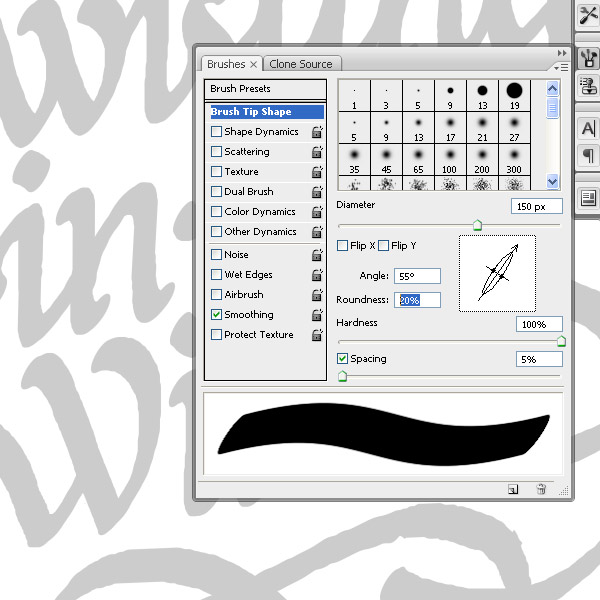Select the soft round 21 brush
This screenshot has height=600, width=600.
(x=482, y=128)
